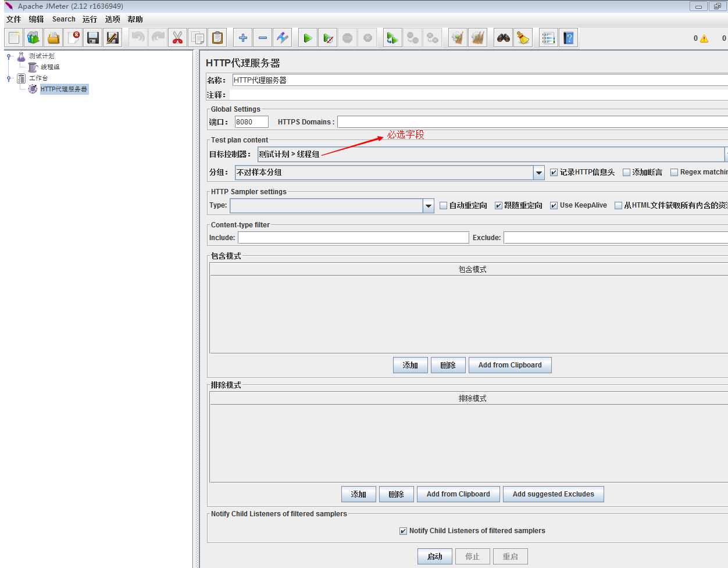This screenshot has height=568, width=728.
Task: Click the Stop test toolbar icon
Action: [x=348, y=38]
